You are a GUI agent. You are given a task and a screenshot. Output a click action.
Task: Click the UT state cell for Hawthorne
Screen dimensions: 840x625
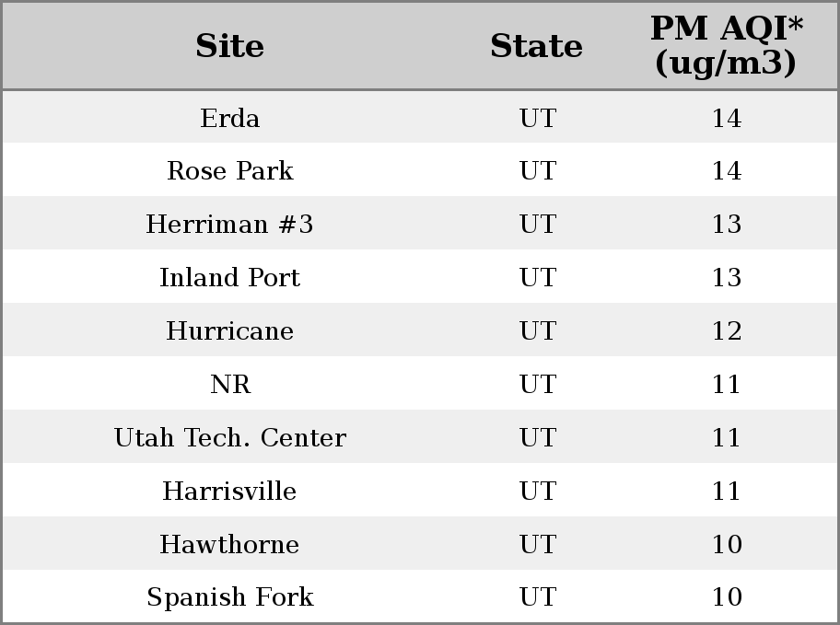coord(538,544)
